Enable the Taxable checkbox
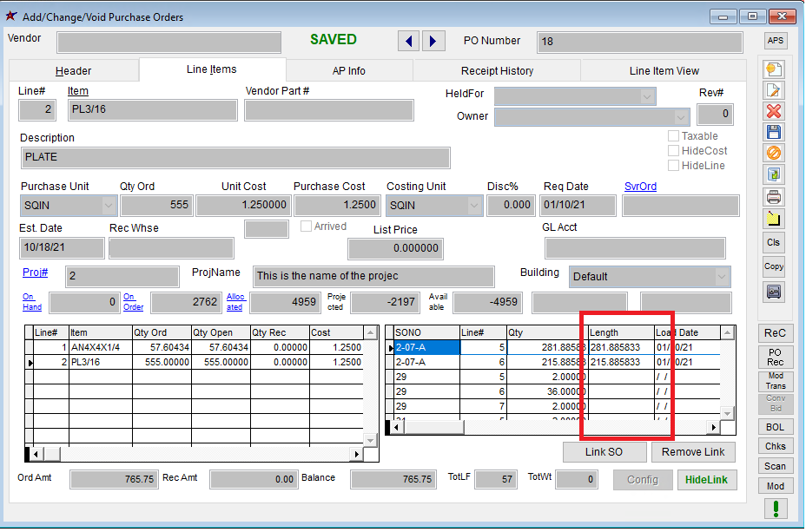Viewport: 806px width, 532px height. coord(673,136)
